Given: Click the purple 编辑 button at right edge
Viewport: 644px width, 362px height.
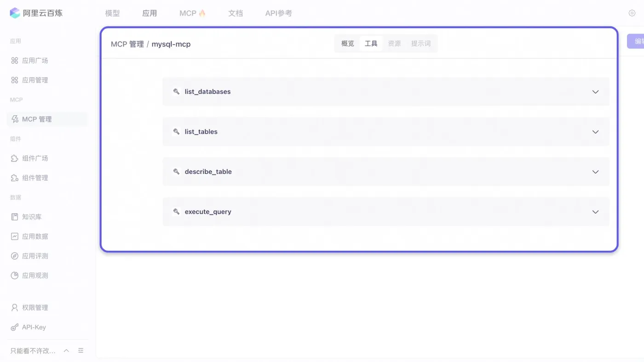Looking at the screenshot, I should click(x=636, y=41).
